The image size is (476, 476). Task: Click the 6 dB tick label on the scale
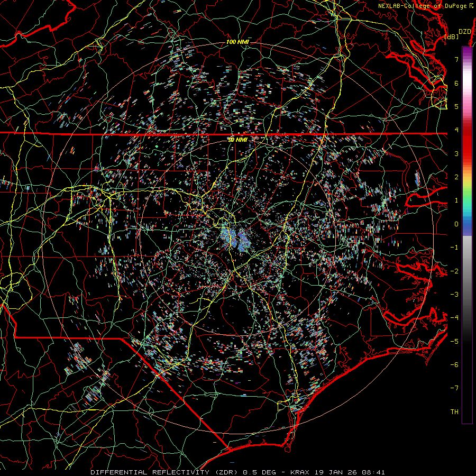[x=456, y=83]
